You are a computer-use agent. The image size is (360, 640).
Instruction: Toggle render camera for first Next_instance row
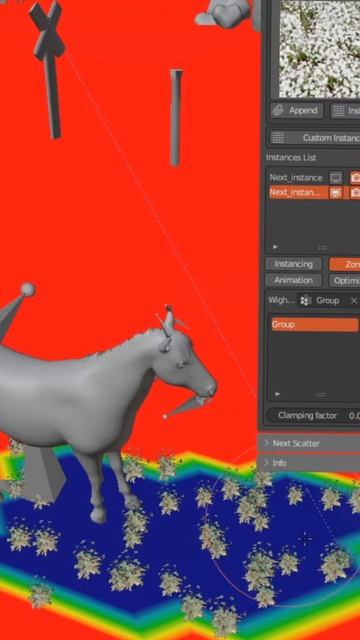(355, 178)
